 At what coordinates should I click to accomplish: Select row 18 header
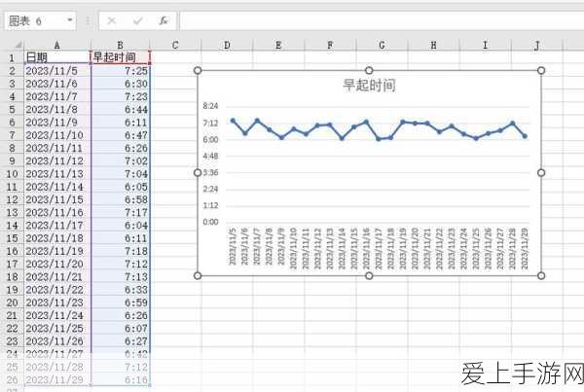tap(12, 276)
